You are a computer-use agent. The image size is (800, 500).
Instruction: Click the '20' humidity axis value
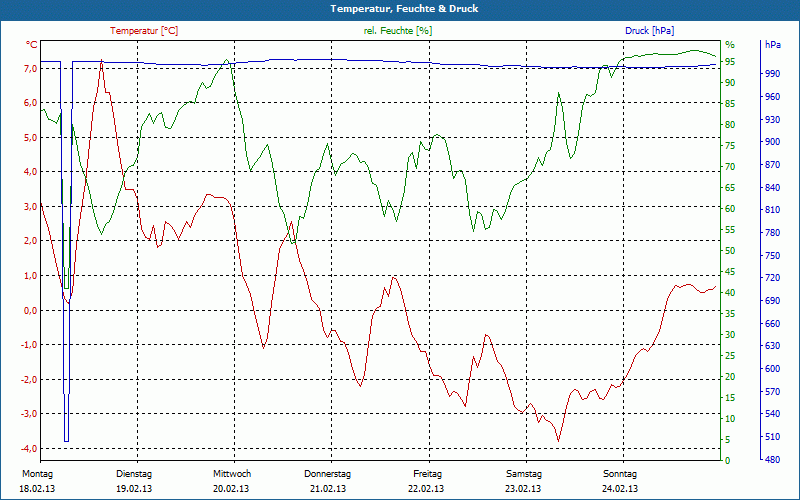(x=730, y=377)
